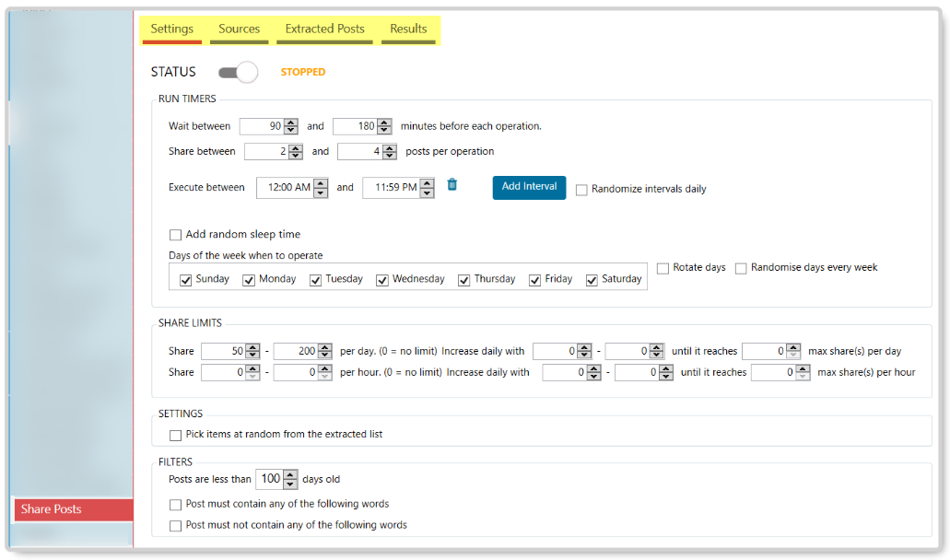Adjust the per hour minimum share stepper
Viewport: 950px width, 560px height.
pos(252,372)
